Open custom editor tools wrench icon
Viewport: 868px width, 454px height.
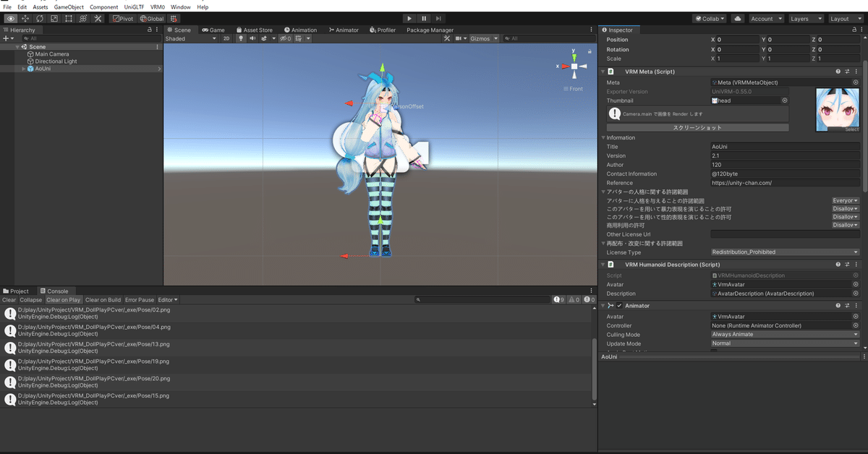(x=98, y=18)
